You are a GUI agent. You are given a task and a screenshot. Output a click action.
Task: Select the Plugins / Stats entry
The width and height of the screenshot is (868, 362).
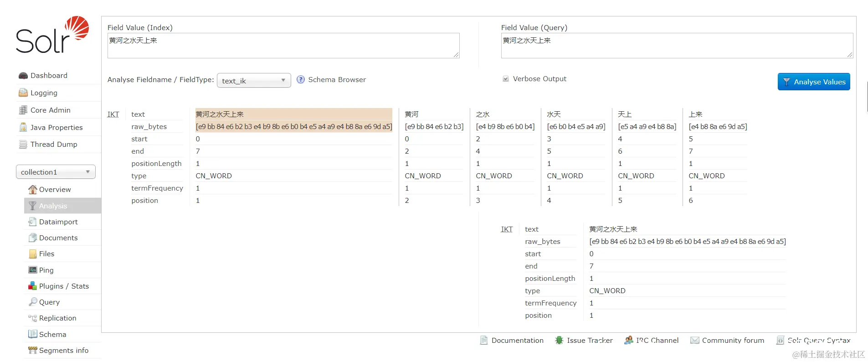tap(64, 286)
